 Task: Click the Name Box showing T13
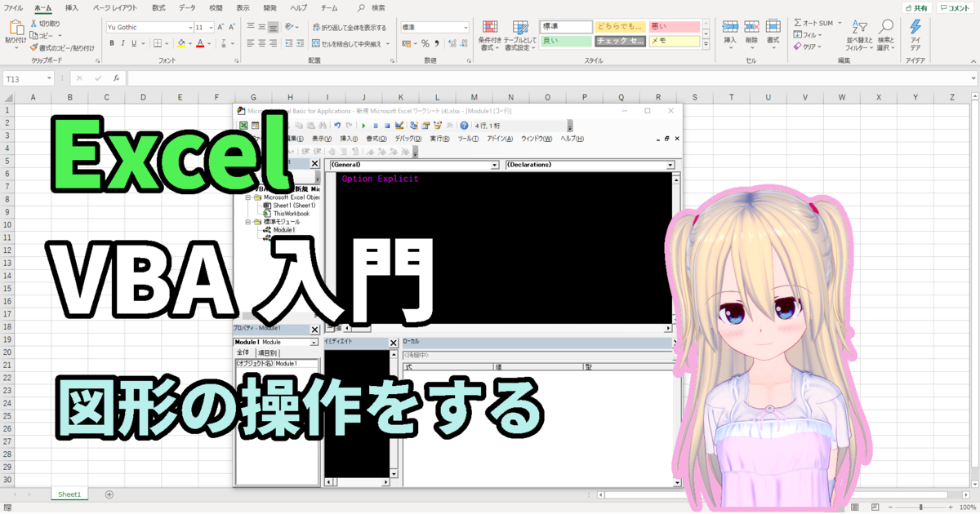(29, 78)
